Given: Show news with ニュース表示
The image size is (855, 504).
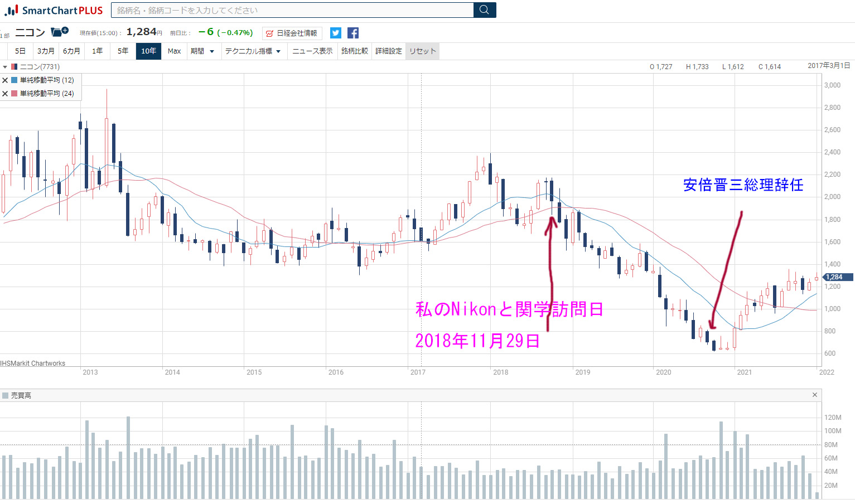Looking at the screenshot, I should pos(312,51).
